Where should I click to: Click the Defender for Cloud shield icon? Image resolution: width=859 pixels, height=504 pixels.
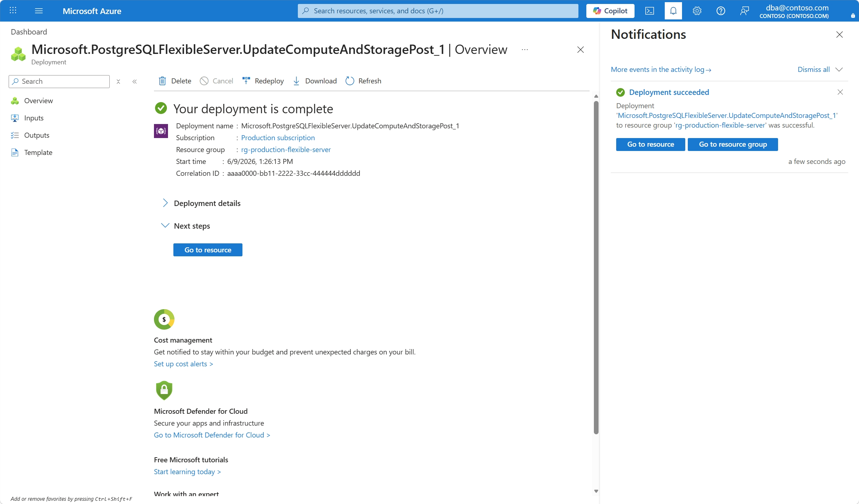pyautogui.click(x=164, y=390)
